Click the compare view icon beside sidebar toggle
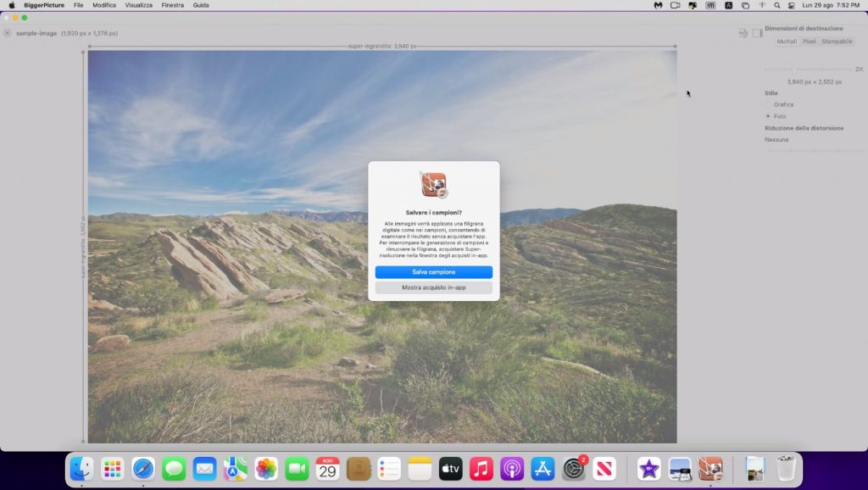 743,33
